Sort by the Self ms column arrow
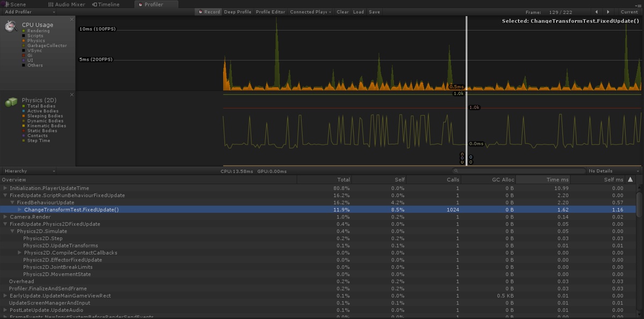 (630, 179)
